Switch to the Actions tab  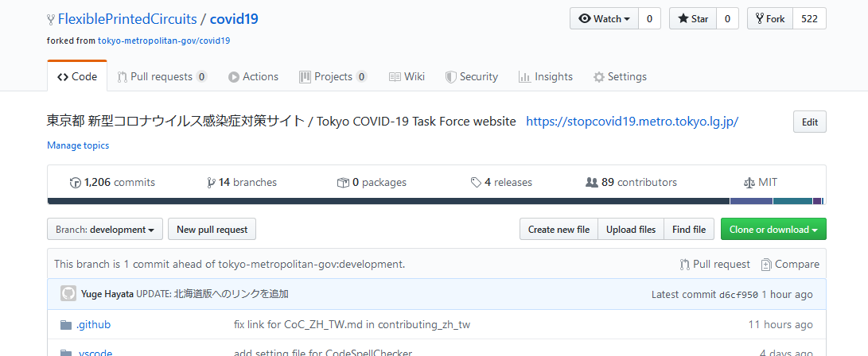click(253, 77)
